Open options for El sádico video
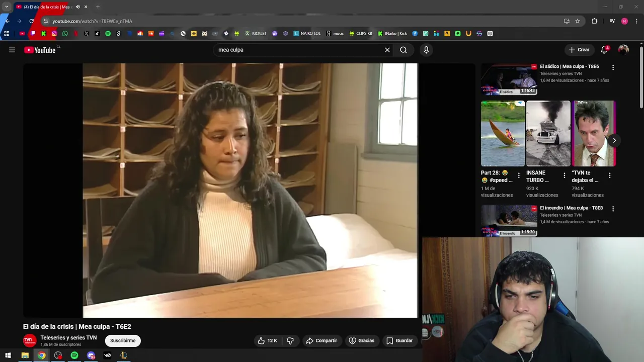Screen dimensions: 644x362 click(613, 67)
